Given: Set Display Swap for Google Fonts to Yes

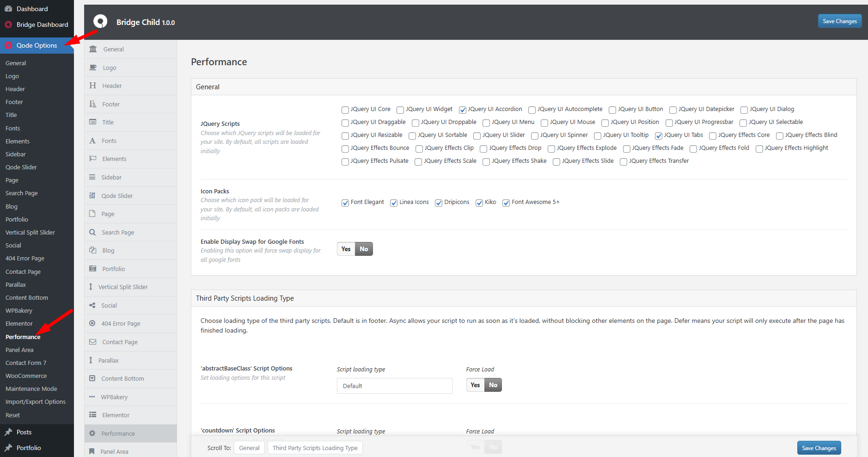Looking at the screenshot, I should click(346, 249).
